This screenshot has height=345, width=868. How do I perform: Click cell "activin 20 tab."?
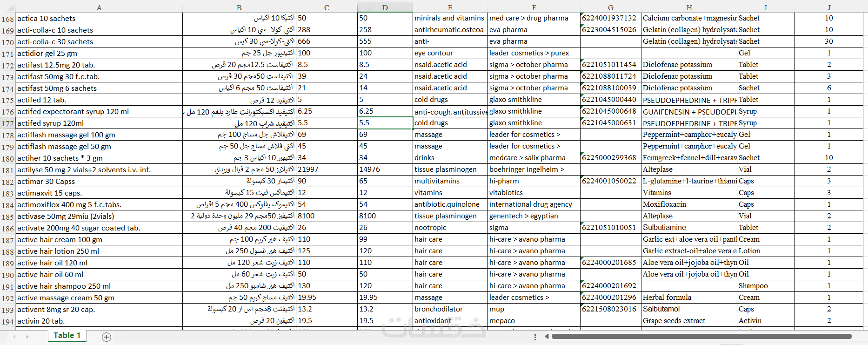[99, 321]
